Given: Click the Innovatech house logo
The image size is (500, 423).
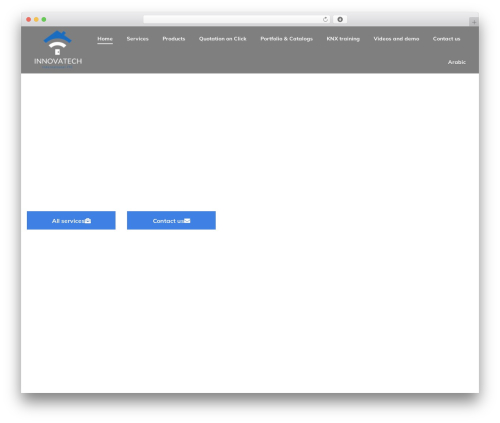Looking at the screenshot, I should pyautogui.click(x=58, y=49).
